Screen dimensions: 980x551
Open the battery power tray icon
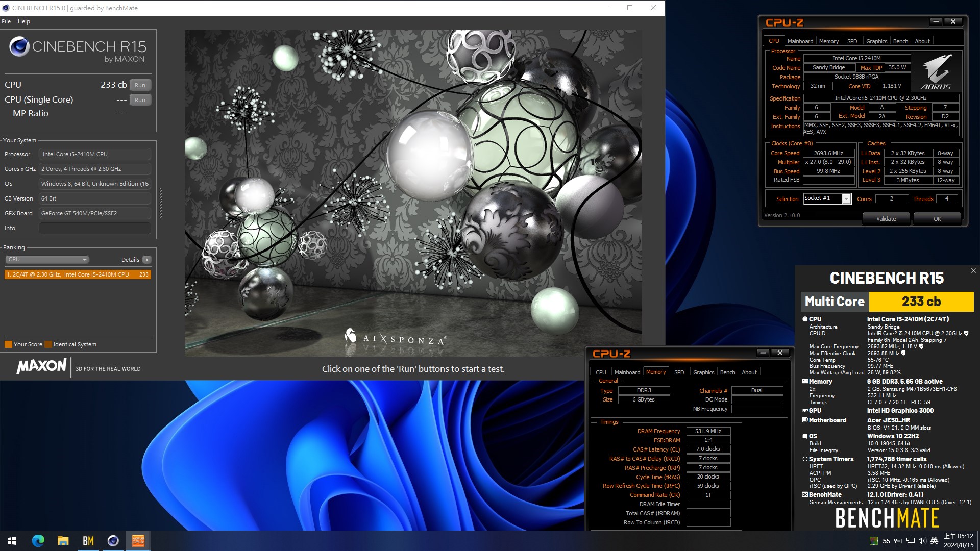(898, 541)
